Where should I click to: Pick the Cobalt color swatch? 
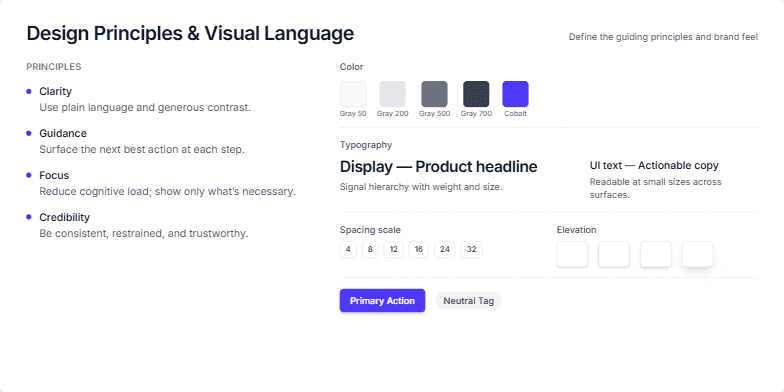click(516, 94)
